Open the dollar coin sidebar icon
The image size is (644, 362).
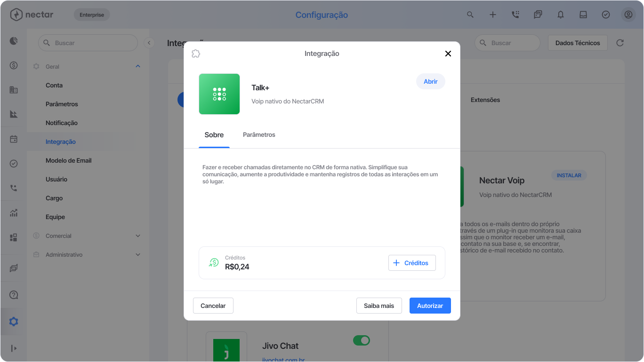[14, 65]
